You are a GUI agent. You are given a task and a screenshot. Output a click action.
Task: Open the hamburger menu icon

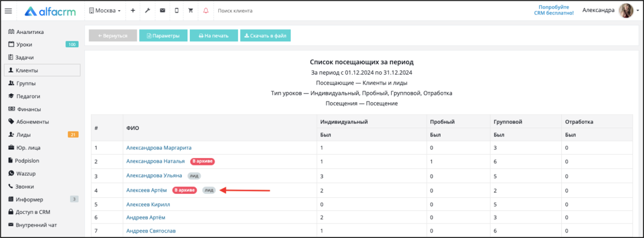pos(8,11)
